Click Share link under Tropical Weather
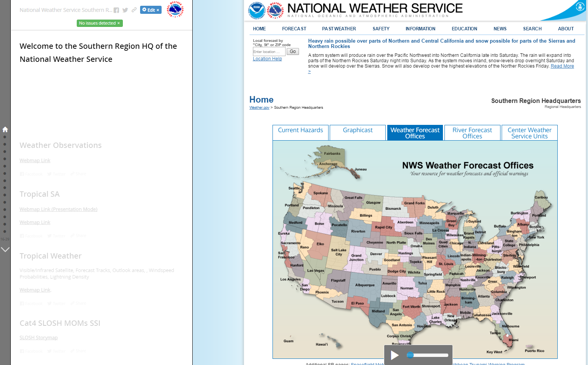Image resolution: width=588 pixels, height=365 pixels. point(78,304)
